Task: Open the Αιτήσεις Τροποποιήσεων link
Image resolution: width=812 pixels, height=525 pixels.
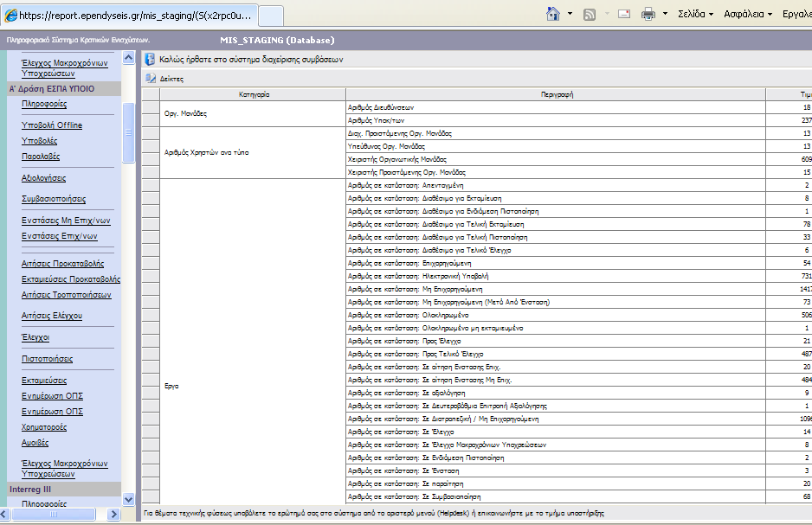Action: point(67,295)
